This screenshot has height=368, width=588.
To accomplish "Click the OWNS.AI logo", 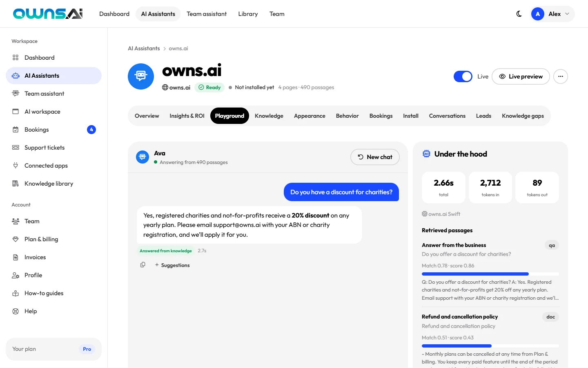I will pyautogui.click(x=48, y=14).
